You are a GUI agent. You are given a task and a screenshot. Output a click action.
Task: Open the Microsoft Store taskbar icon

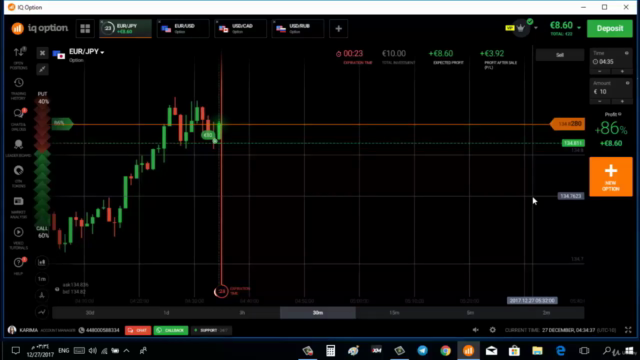tap(514, 351)
